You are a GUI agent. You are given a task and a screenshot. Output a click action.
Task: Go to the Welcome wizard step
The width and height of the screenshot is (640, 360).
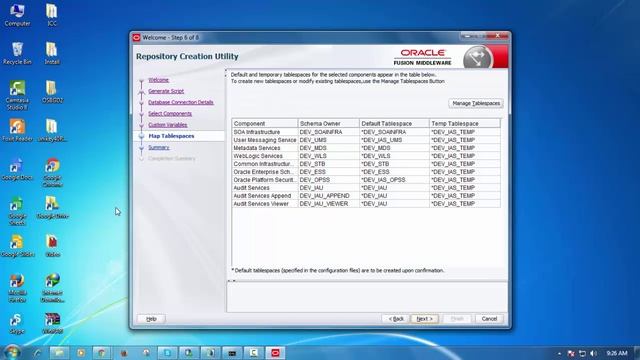[158, 80]
